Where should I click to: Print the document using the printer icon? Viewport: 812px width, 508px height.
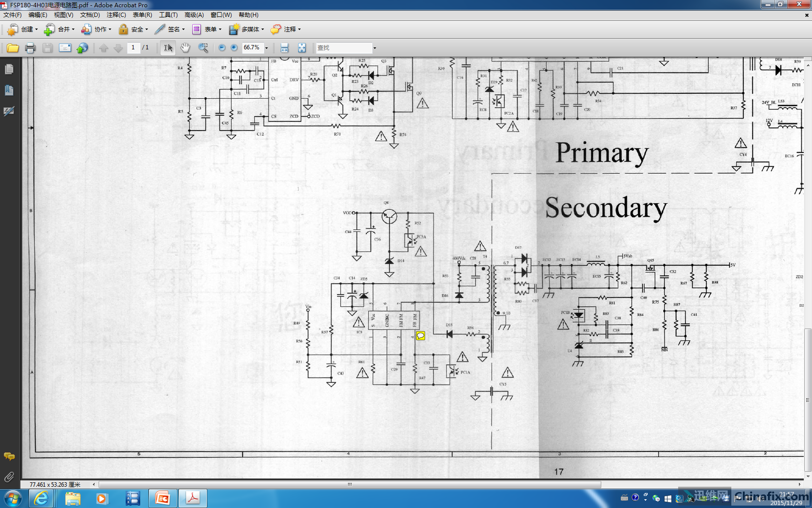(30, 48)
